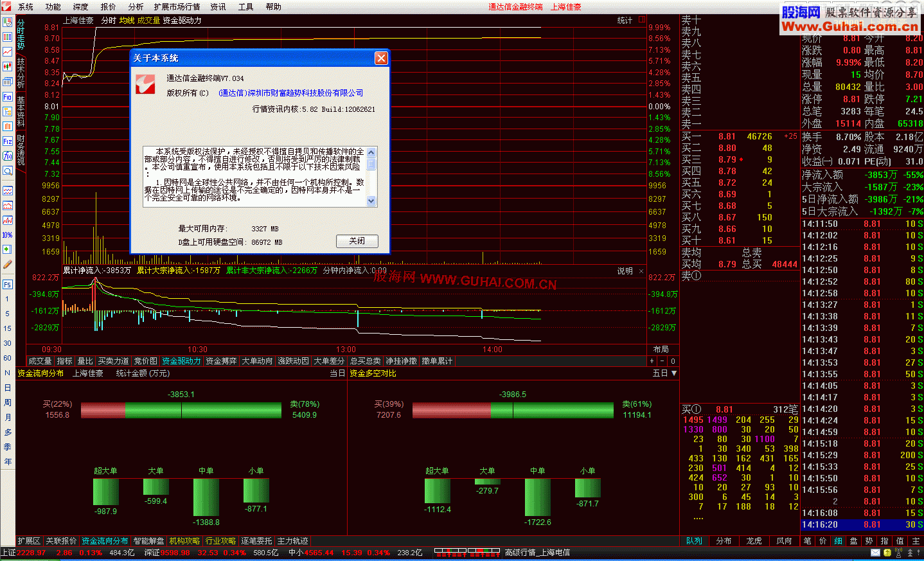Click 统计 button above the chart

click(x=625, y=21)
